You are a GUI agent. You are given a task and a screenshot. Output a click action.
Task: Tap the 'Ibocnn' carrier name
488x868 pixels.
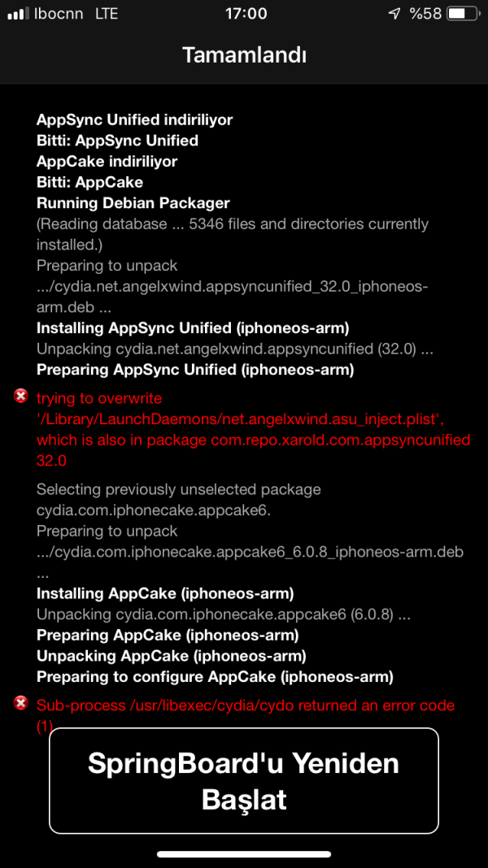click(58, 14)
